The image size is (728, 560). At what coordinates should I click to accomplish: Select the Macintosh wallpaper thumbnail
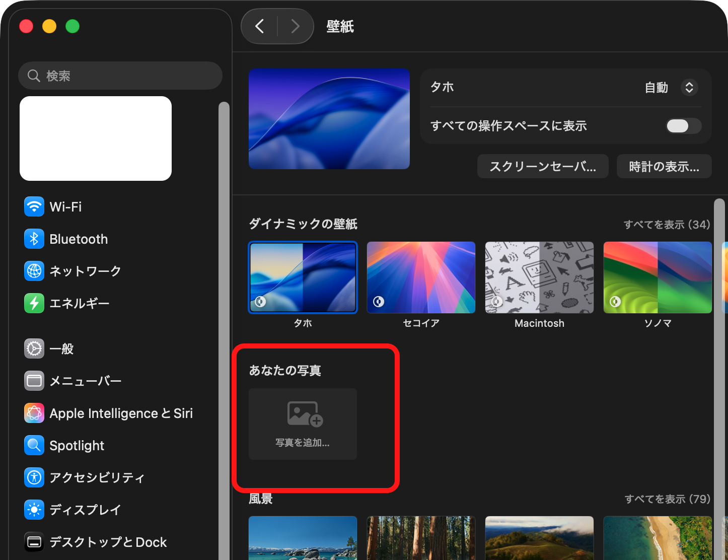click(x=539, y=277)
